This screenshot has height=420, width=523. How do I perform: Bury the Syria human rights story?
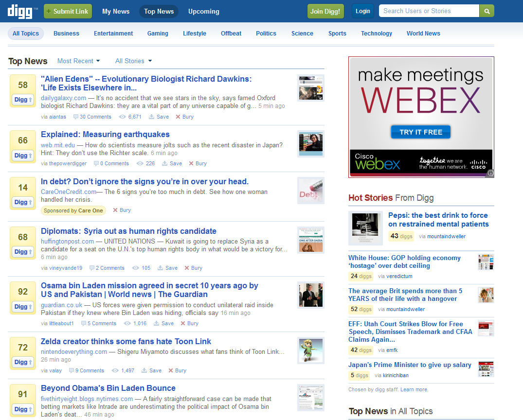(193, 268)
